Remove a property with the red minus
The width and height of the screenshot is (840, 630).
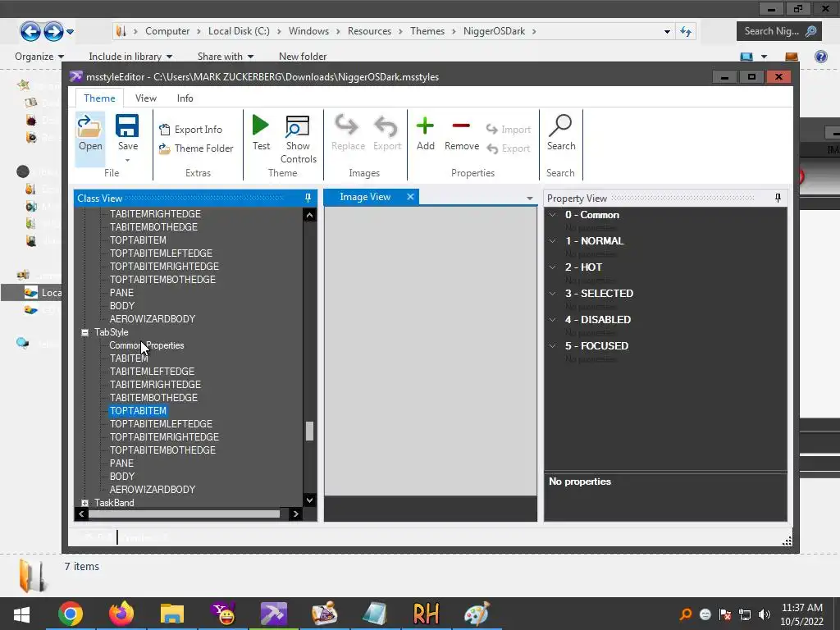tap(461, 126)
